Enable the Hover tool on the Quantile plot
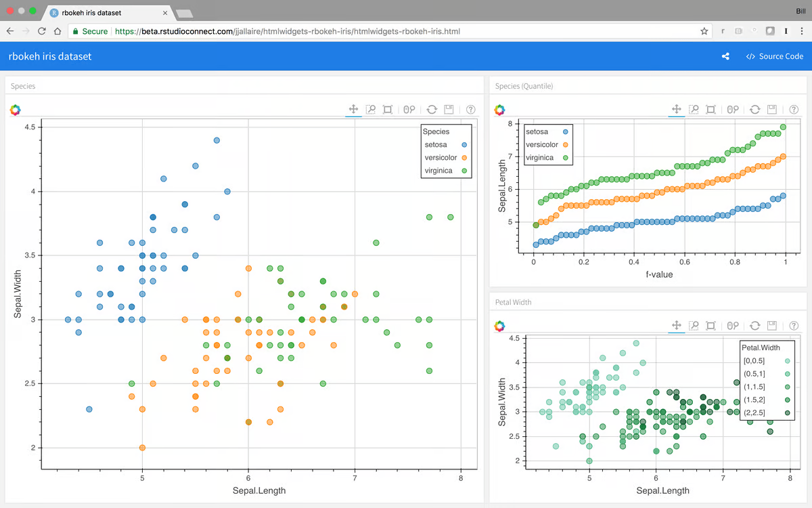This screenshot has width=812, height=508. click(x=732, y=109)
